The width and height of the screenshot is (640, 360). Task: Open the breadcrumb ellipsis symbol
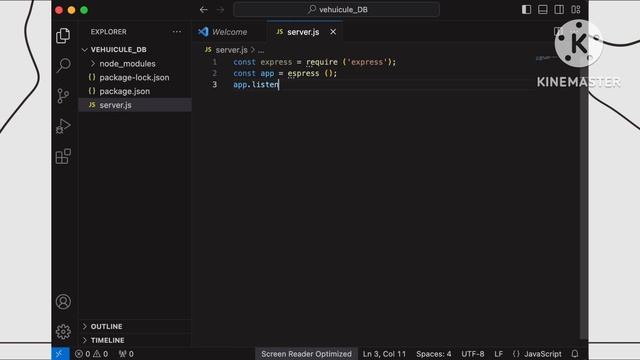click(261, 50)
